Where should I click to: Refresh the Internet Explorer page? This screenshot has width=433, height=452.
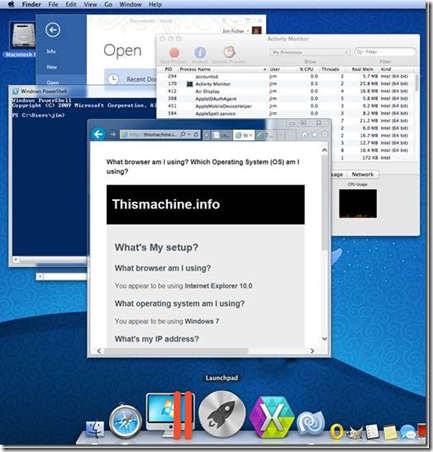pos(196,134)
